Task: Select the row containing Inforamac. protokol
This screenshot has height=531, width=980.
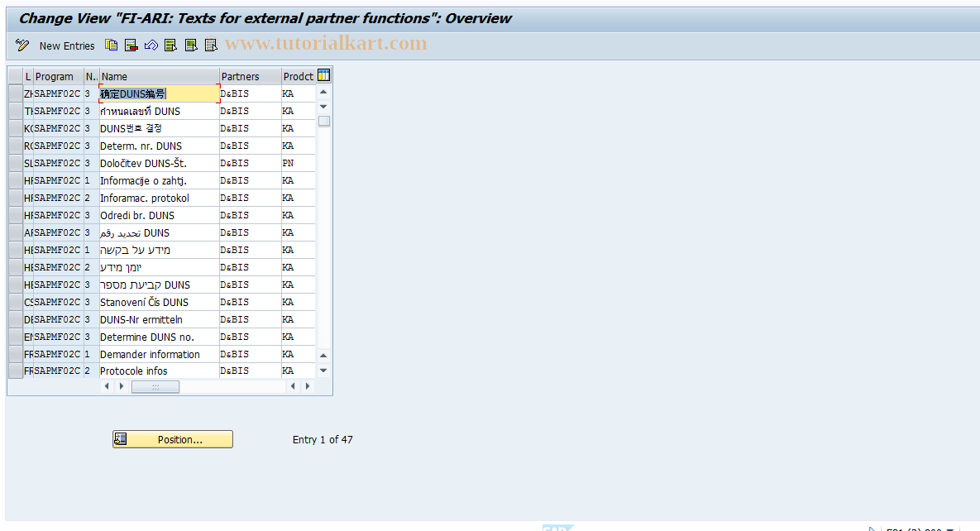Action: coord(16,198)
